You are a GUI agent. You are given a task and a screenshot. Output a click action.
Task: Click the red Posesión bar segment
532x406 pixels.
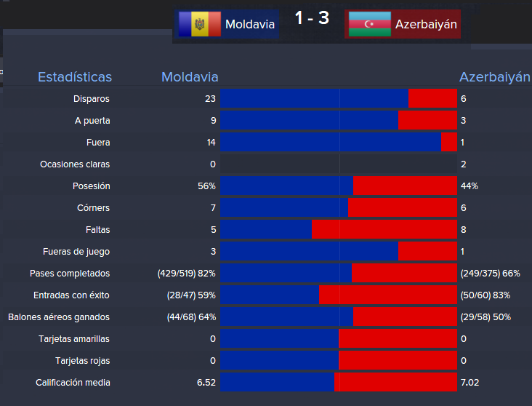[x=405, y=186]
